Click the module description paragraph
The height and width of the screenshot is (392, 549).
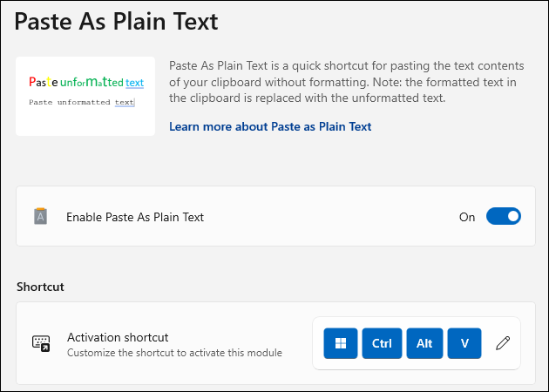[347, 82]
